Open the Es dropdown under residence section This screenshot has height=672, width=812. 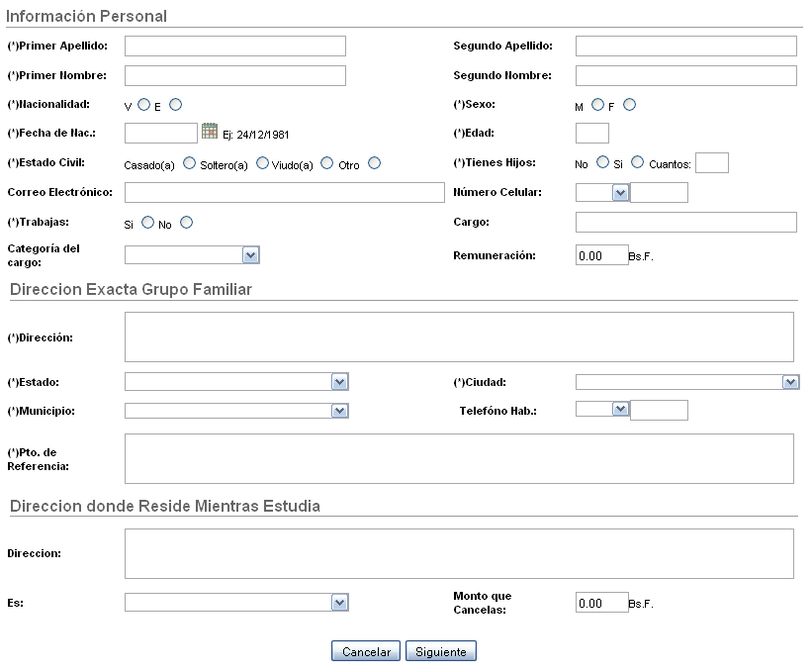click(x=339, y=602)
